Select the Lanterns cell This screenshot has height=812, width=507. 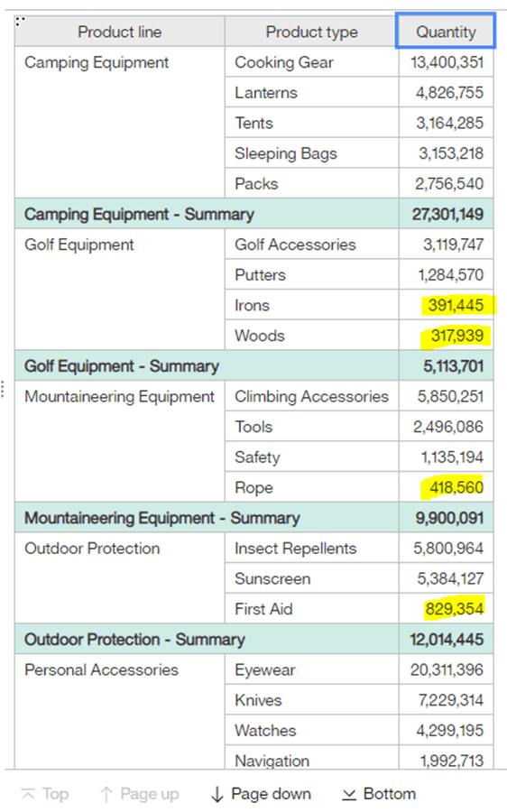click(312, 93)
